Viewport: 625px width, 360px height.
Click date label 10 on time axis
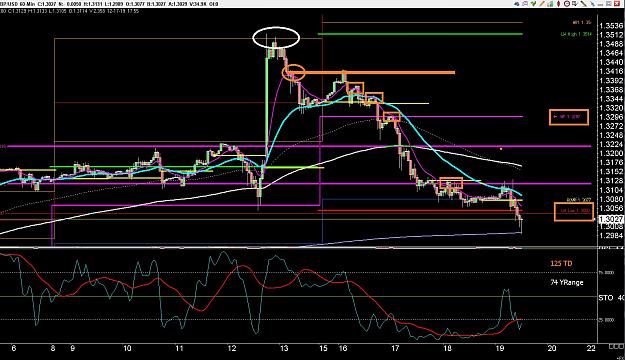(x=127, y=348)
